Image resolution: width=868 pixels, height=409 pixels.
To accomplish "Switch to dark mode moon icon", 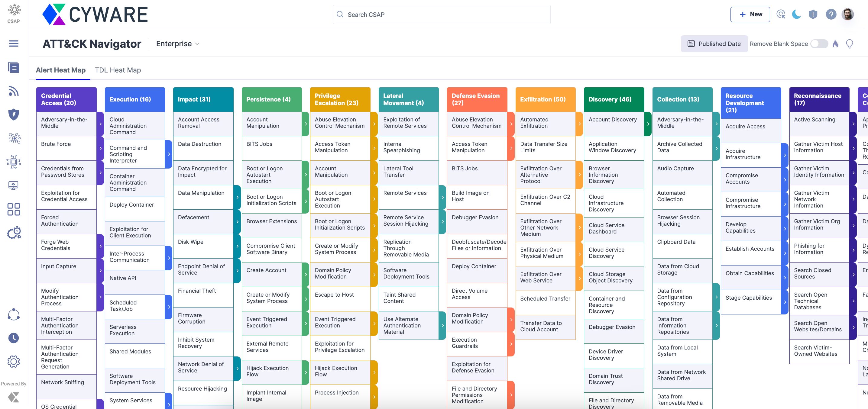I will (796, 14).
